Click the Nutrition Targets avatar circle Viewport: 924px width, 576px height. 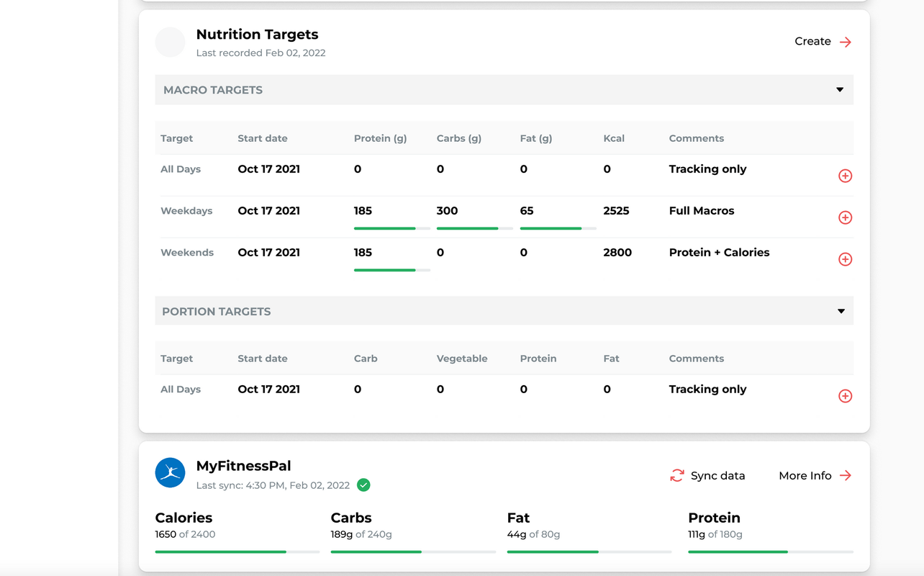[171, 42]
